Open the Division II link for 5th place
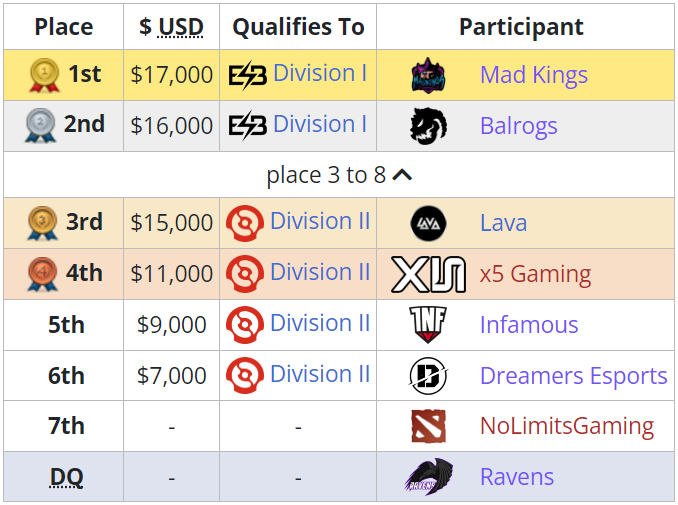This screenshot has height=505, width=678. [x=320, y=323]
